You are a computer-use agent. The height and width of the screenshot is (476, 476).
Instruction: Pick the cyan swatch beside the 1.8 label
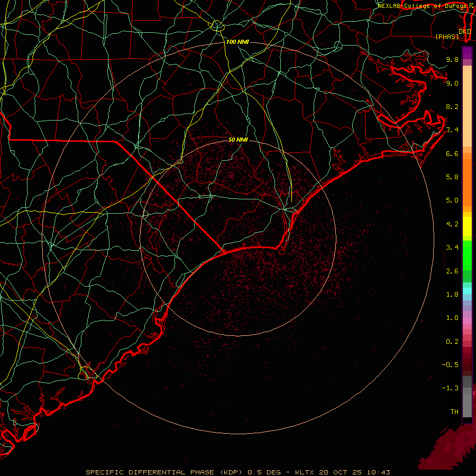pyautogui.click(x=467, y=291)
